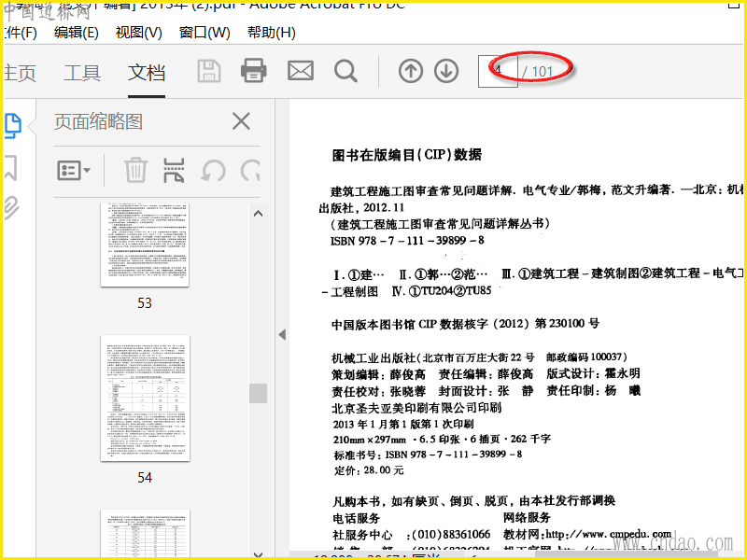Screen dimensions: 747x560
Task: Close the 页面缩略图 panel
Action: pos(241,121)
